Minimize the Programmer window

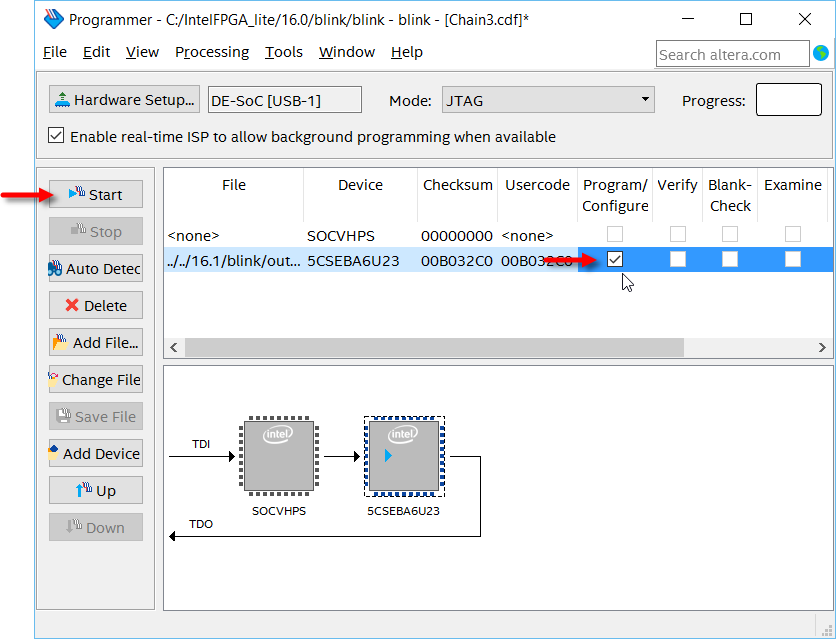(x=688, y=19)
